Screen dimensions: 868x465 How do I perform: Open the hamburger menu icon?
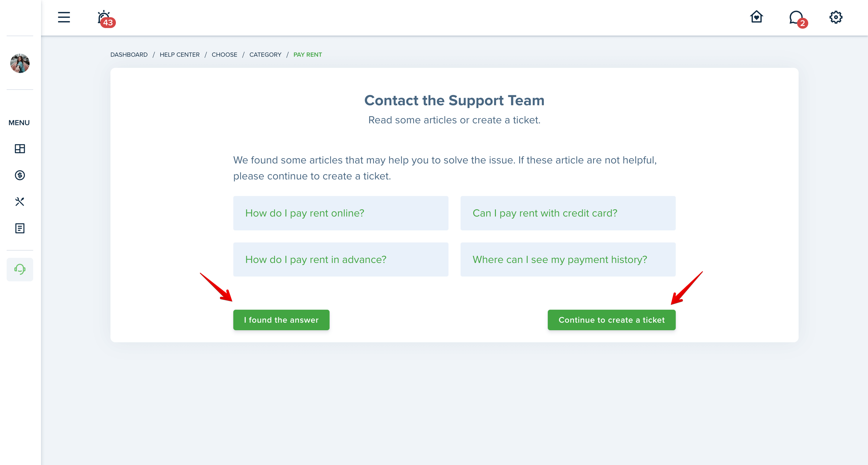64,17
